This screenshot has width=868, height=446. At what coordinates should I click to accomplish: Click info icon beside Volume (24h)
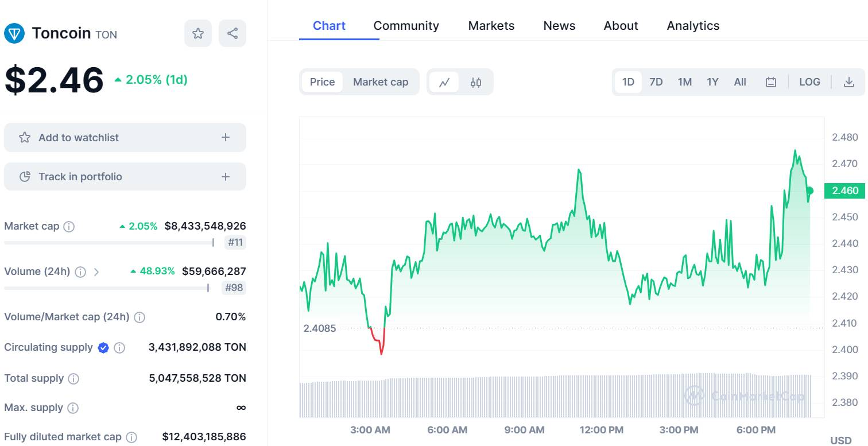(80, 272)
